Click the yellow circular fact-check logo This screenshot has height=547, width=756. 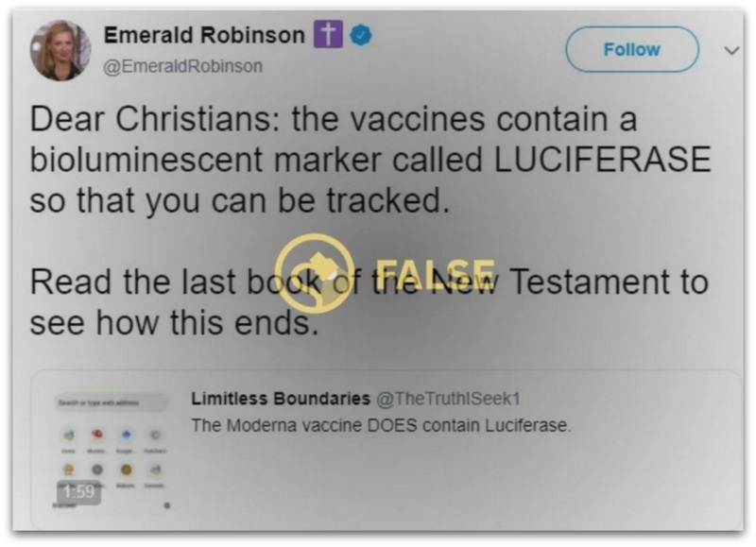coord(315,273)
